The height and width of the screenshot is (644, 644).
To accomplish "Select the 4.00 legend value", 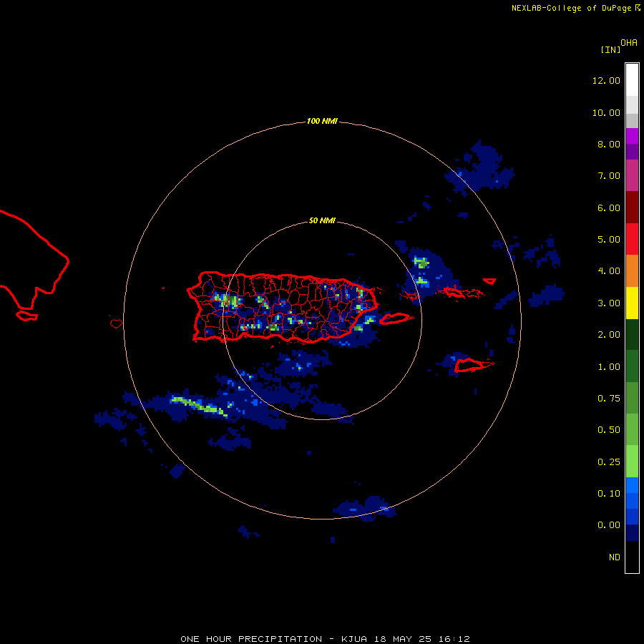I will click(609, 271).
